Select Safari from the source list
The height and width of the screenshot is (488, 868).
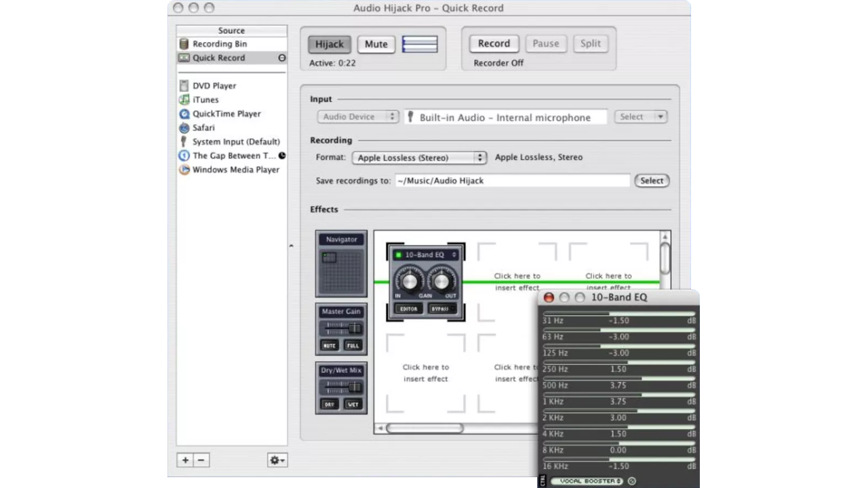pos(231,127)
